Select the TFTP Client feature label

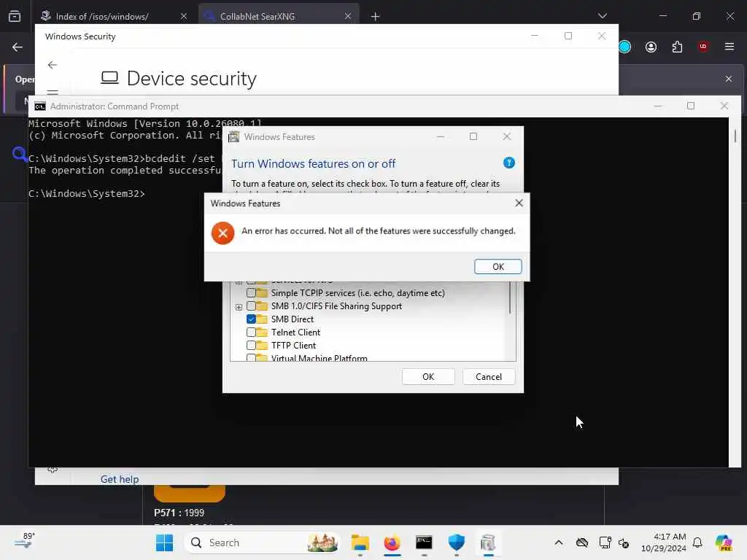pyautogui.click(x=293, y=345)
